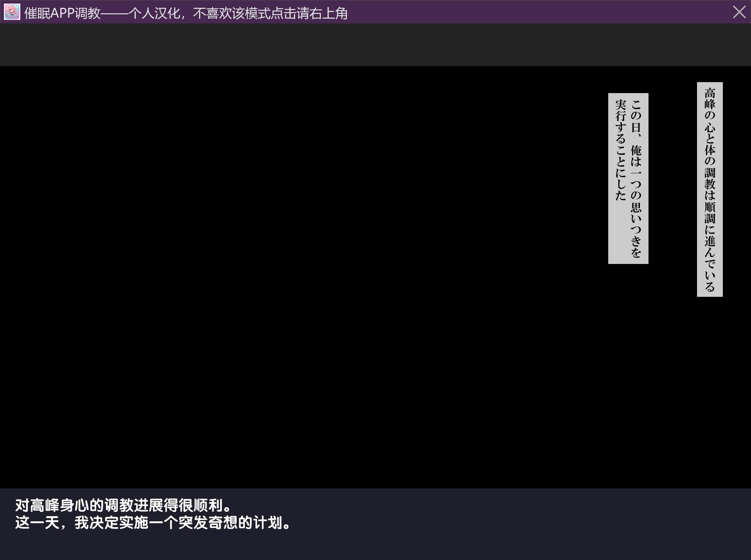Click the word 高峰 in Chinese translation
Viewport: 751px width, 560px height.
click(45, 505)
